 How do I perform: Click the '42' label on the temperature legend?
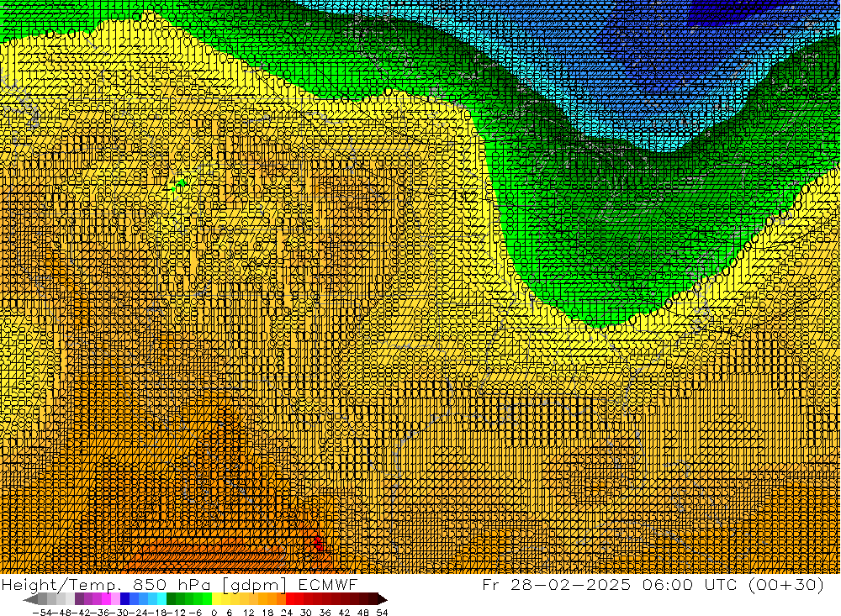[344, 613]
